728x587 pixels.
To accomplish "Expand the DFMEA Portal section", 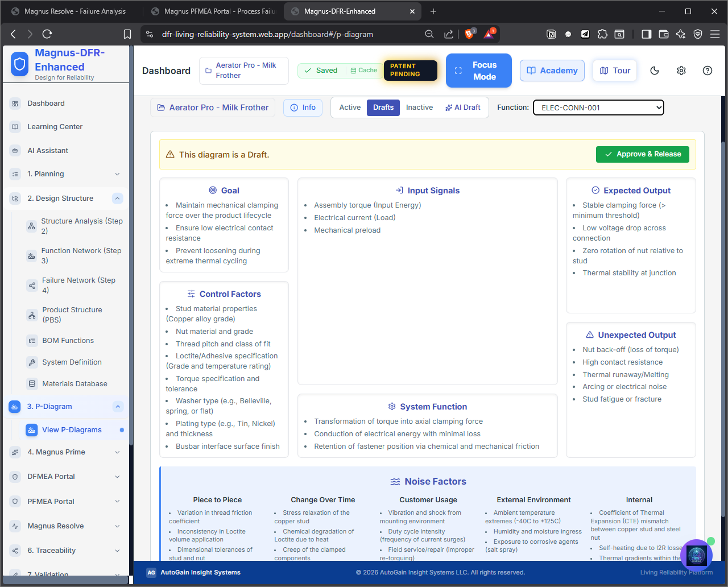I will click(117, 477).
